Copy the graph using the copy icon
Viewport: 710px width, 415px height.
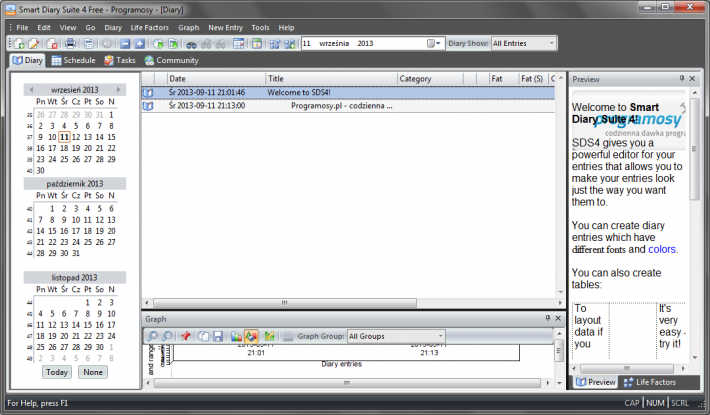click(204, 336)
